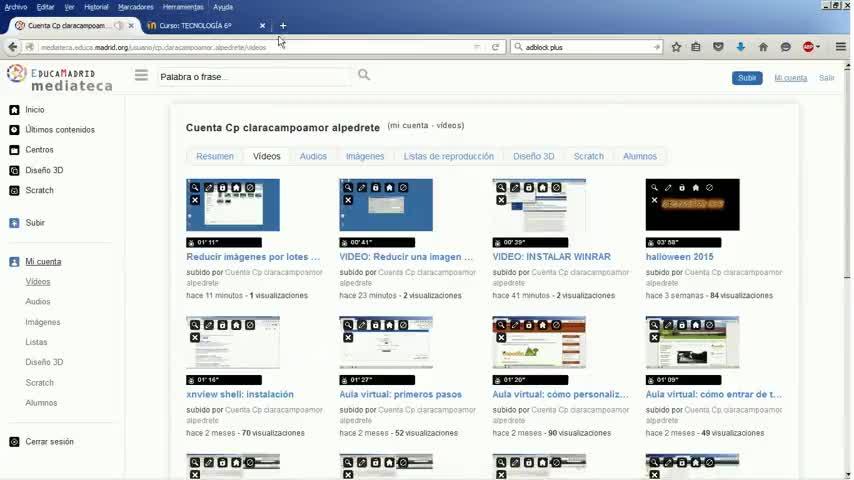This screenshot has height=480, width=854.
Task: Select the Listas de reproducción tab
Action: click(449, 156)
